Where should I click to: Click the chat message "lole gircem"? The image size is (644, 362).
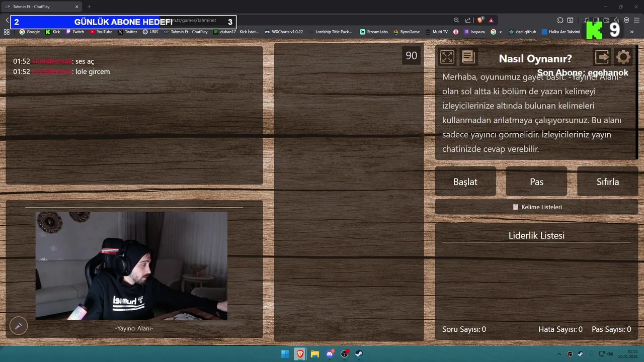[x=93, y=72]
